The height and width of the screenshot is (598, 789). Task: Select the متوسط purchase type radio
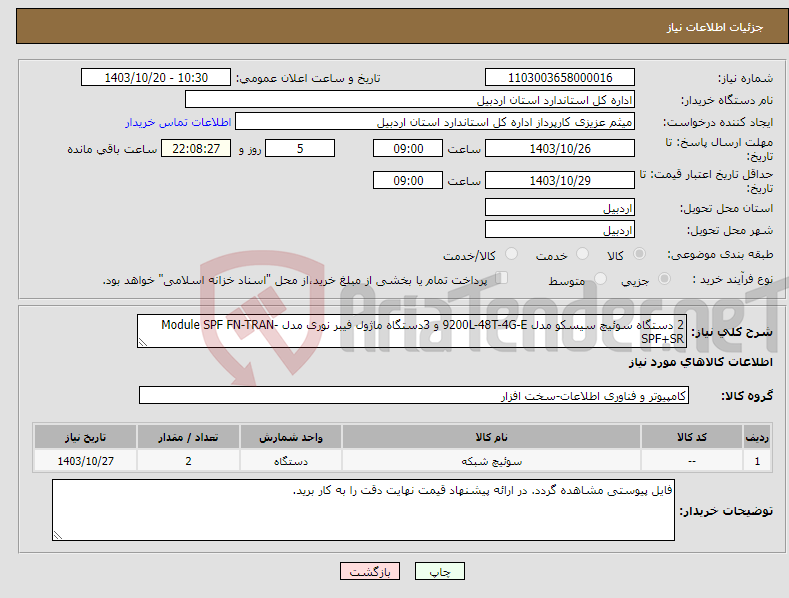(x=600, y=278)
